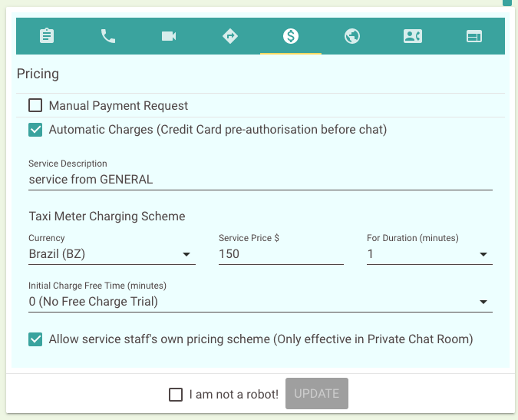Open the web layout panel icon

(474, 36)
